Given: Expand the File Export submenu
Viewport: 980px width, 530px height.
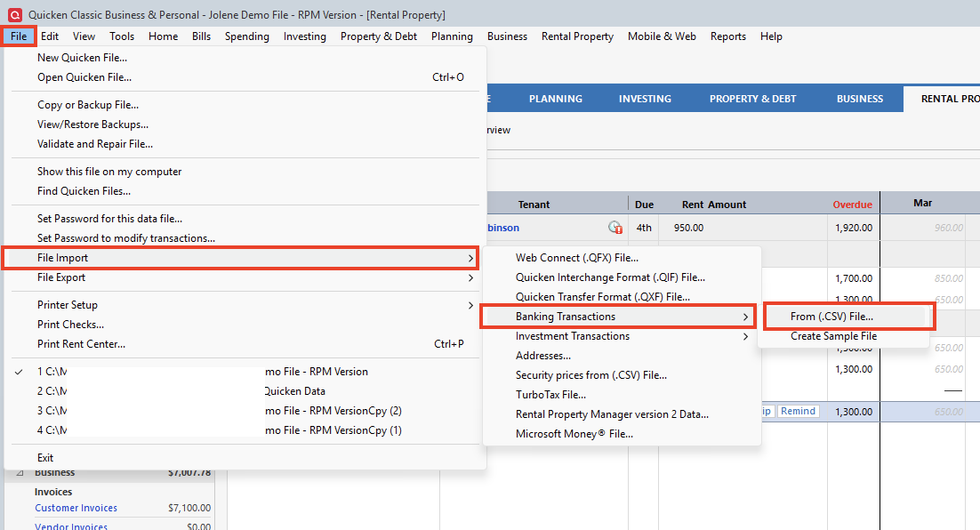Looking at the screenshot, I should 245,277.
